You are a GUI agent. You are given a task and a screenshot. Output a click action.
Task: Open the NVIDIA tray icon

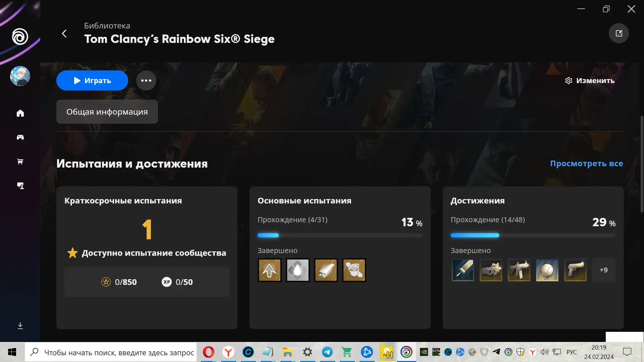(x=424, y=352)
